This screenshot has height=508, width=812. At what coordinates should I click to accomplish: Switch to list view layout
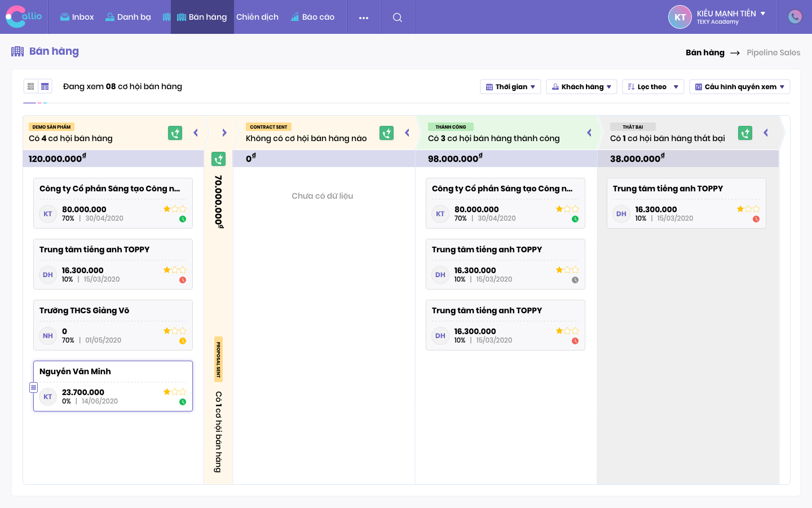coord(31,86)
